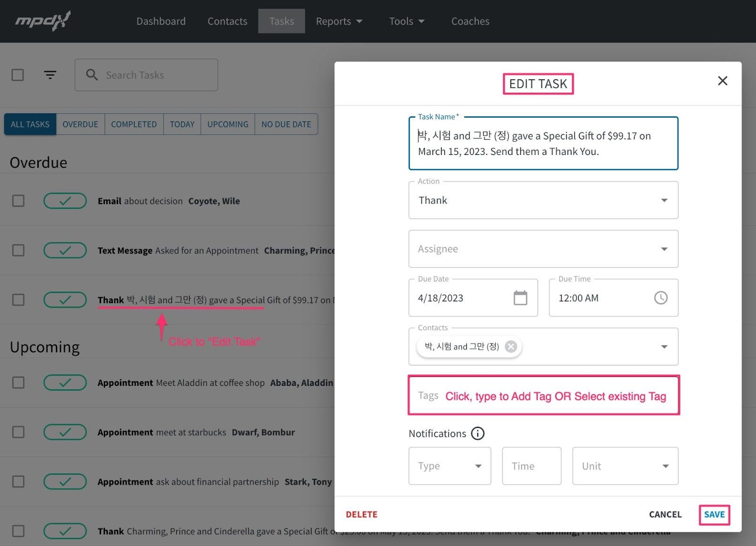The width and height of the screenshot is (756, 546).
Task: Complete the Meet Aladdin appointment task
Action: coord(65,383)
